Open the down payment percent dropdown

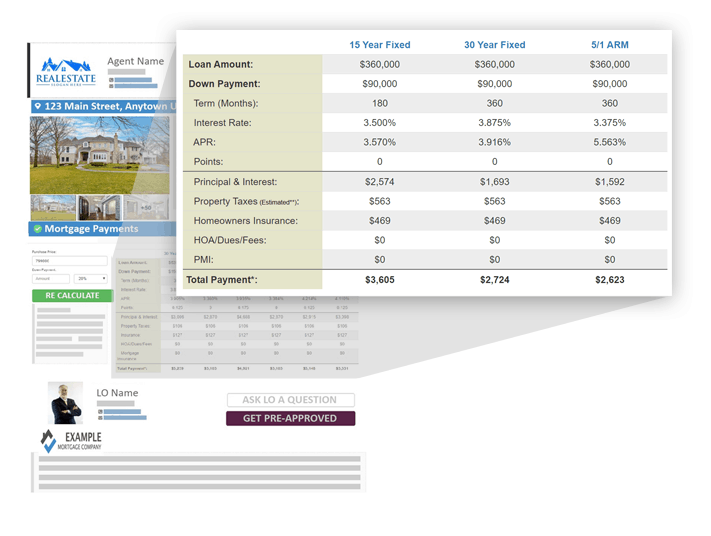(91, 278)
